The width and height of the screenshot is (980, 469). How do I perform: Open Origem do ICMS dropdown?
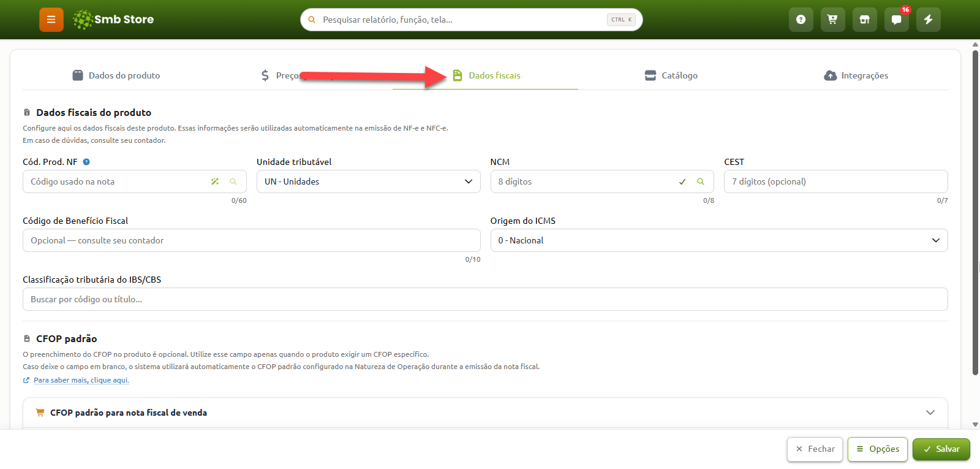click(719, 240)
